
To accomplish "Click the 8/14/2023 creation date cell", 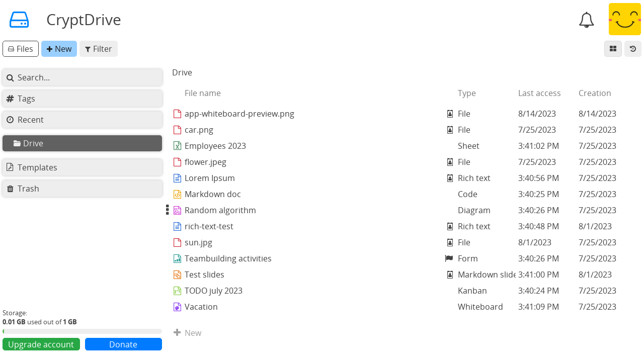I will click(x=597, y=114).
